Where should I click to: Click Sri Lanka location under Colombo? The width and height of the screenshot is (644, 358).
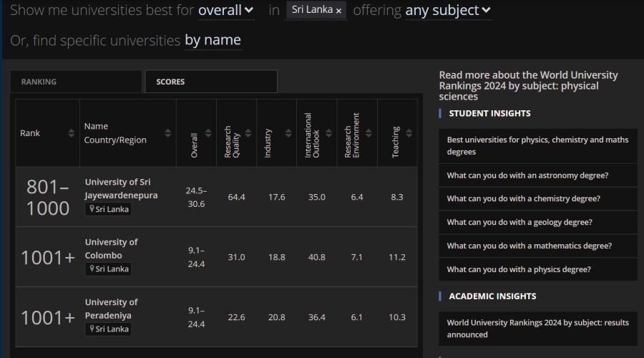tap(108, 269)
